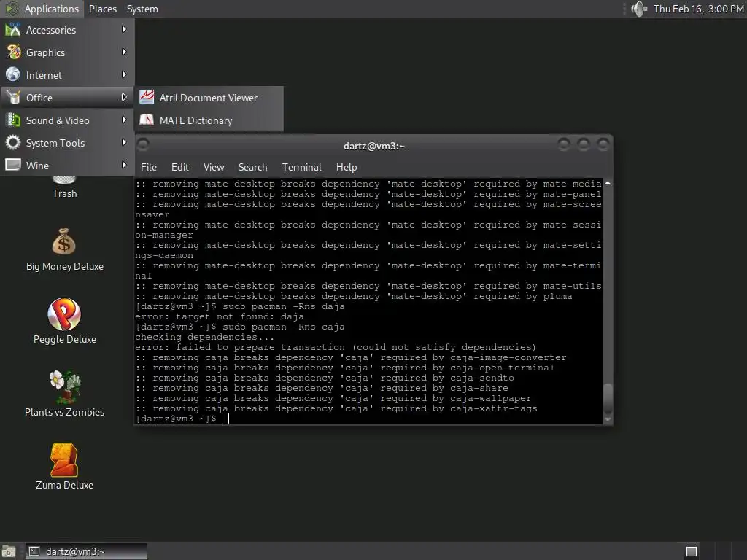Viewport: 747px width, 560px height.
Task: Click the Applications menu logo icon
Action: [12, 9]
